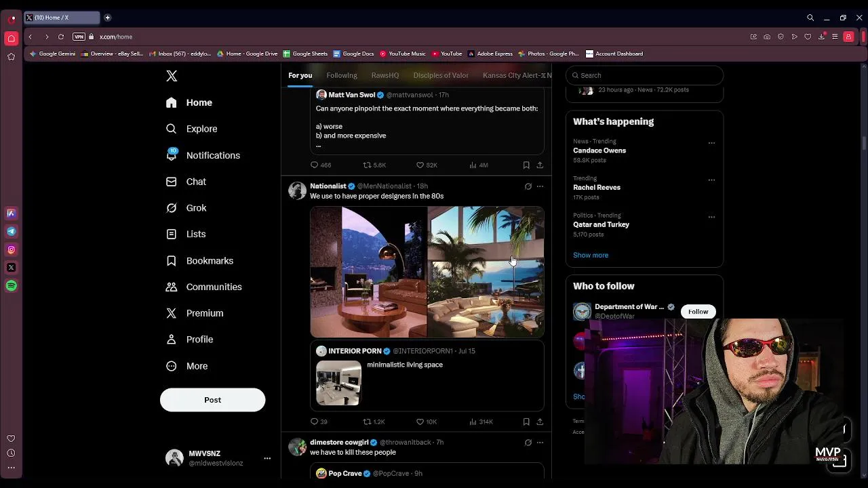868x488 pixels.
Task: Open the Google Gemini bookmark
Action: click(x=52, y=54)
